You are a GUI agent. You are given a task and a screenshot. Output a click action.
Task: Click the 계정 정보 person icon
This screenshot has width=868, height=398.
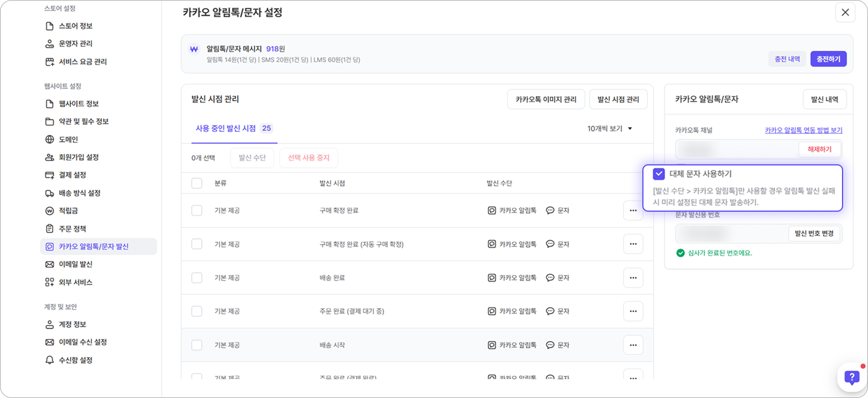point(49,325)
